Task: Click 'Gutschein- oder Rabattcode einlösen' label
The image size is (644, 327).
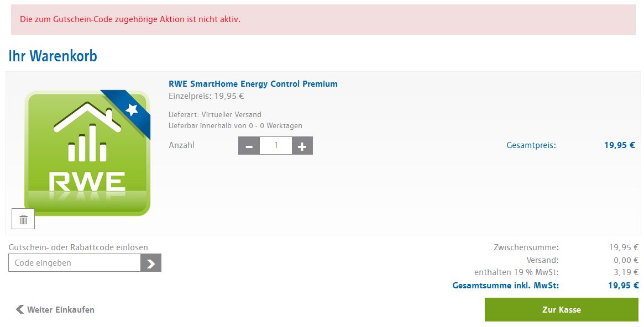Action: pyautogui.click(x=78, y=247)
